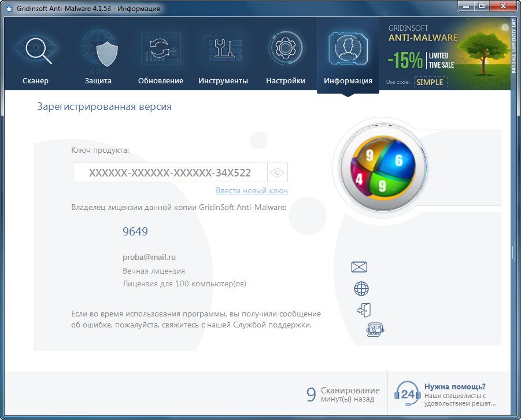Screen dimensions: 521x420
Task: Click the laptop help support icon
Action: tap(375, 329)
